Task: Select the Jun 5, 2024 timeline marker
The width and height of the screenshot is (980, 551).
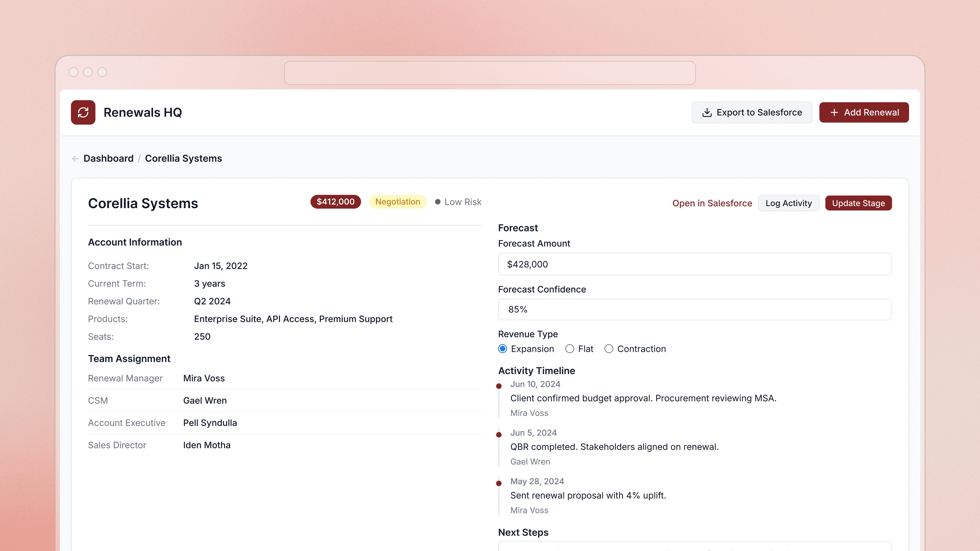Action: coord(499,435)
